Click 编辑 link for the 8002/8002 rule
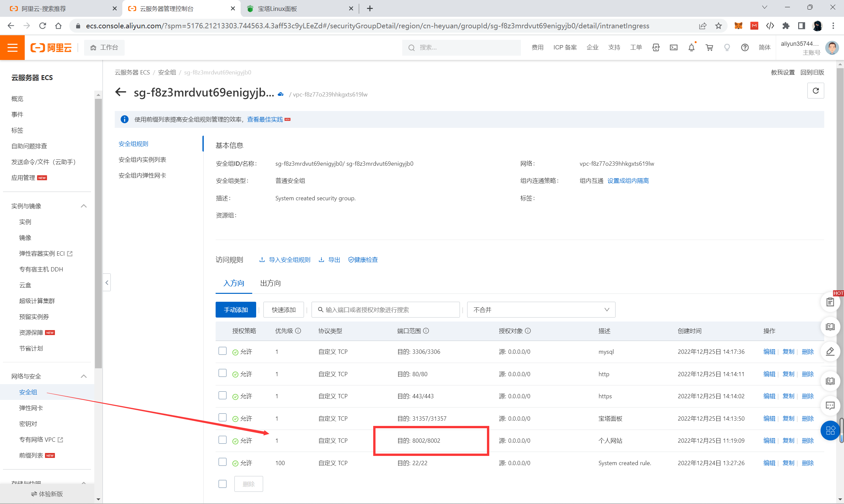Image resolution: width=844 pixels, height=504 pixels. pyautogui.click(x=769, y=440)
